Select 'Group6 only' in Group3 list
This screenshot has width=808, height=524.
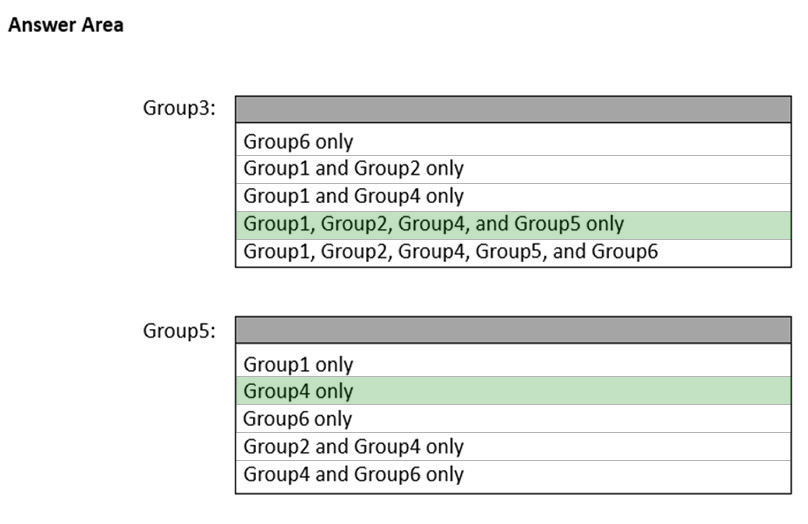point(298,142)
